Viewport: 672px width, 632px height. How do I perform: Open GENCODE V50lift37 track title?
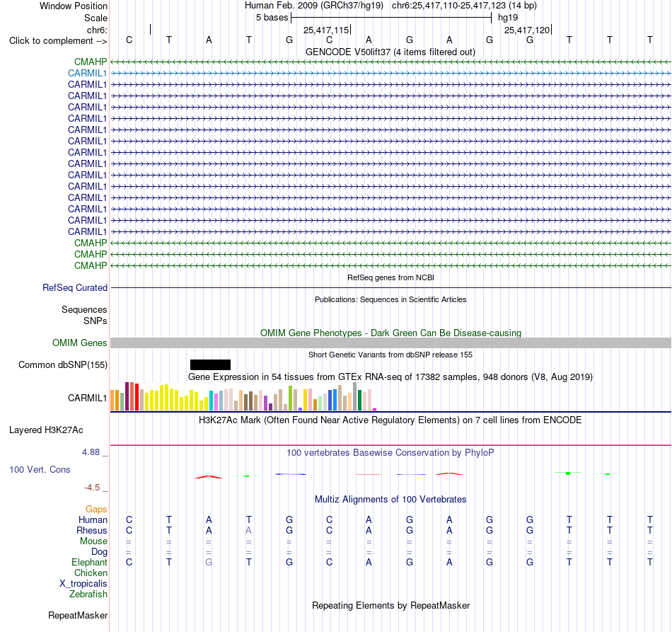click(x=390, y=52)
